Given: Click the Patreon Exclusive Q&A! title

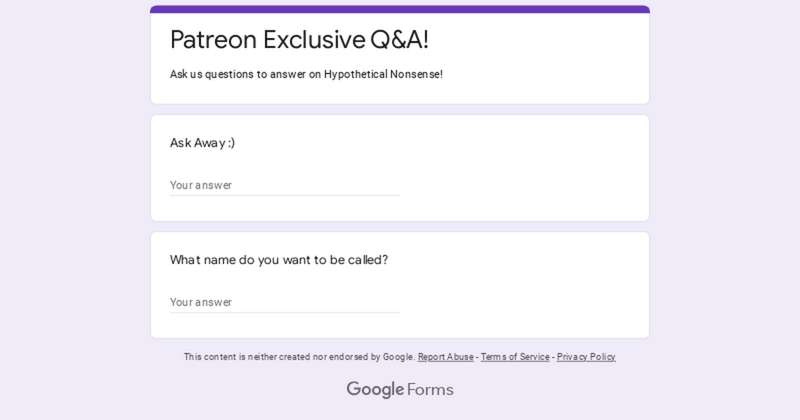Looking at the screenshot, I should point(299,40).
